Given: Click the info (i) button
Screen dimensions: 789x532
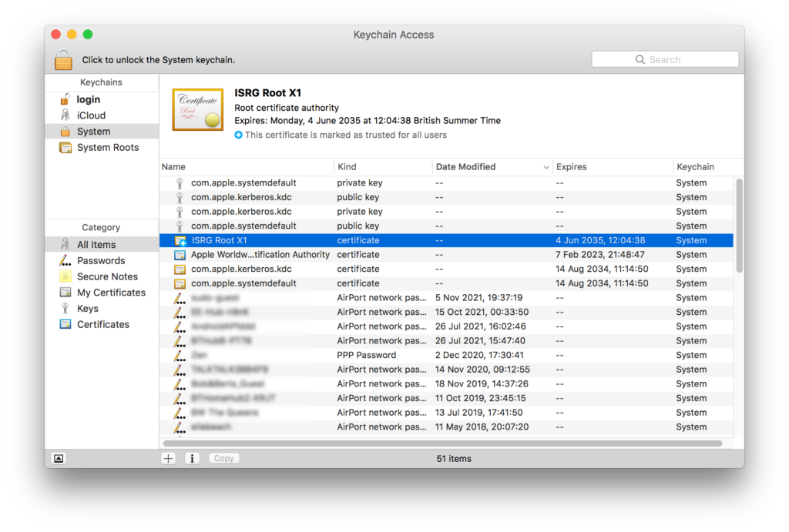Looking at the screenshot, I should 192,458.
